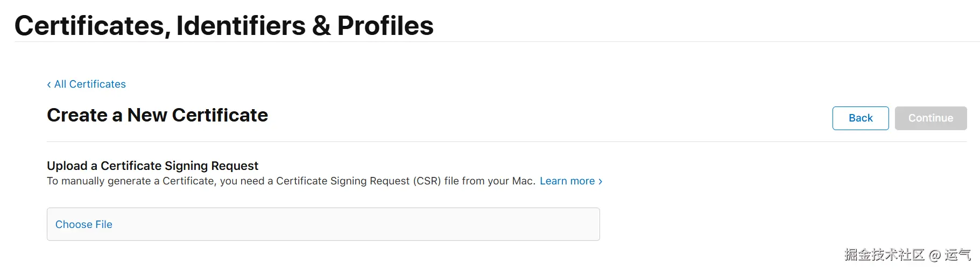Viewport: 980px width, 271px height.
Task: Click the (CSR) abbreviation in the description
Action: (x=427, y=181)
